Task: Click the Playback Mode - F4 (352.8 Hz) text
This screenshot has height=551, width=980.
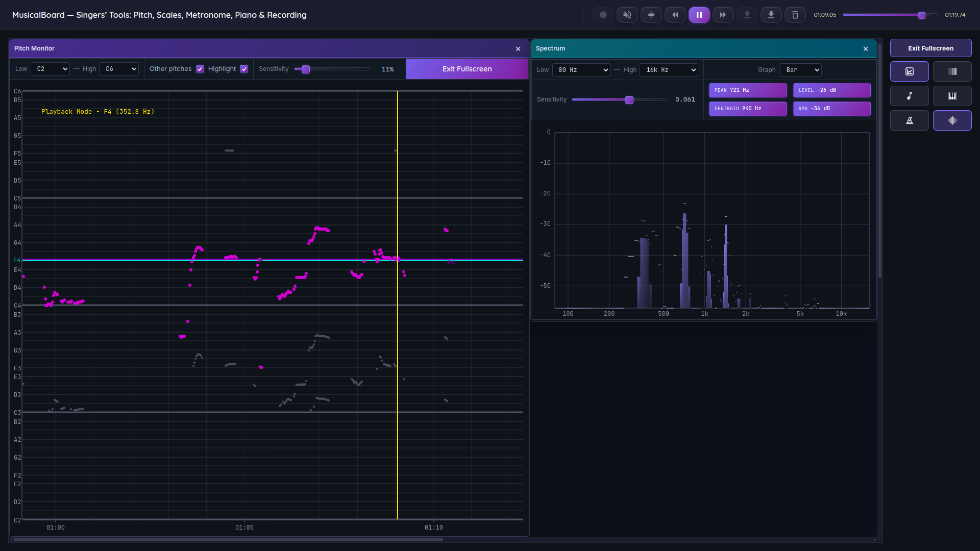Action: 97,112
